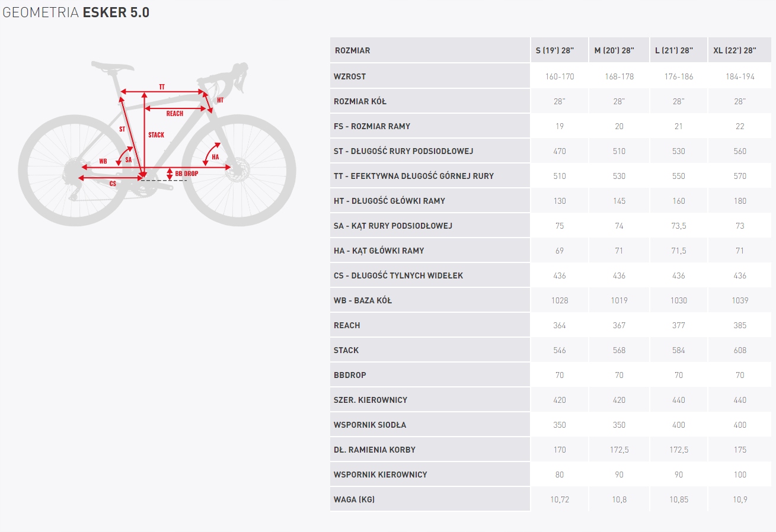
Task: Click the WAGA (KG) row label
Action: pos(355,499)
